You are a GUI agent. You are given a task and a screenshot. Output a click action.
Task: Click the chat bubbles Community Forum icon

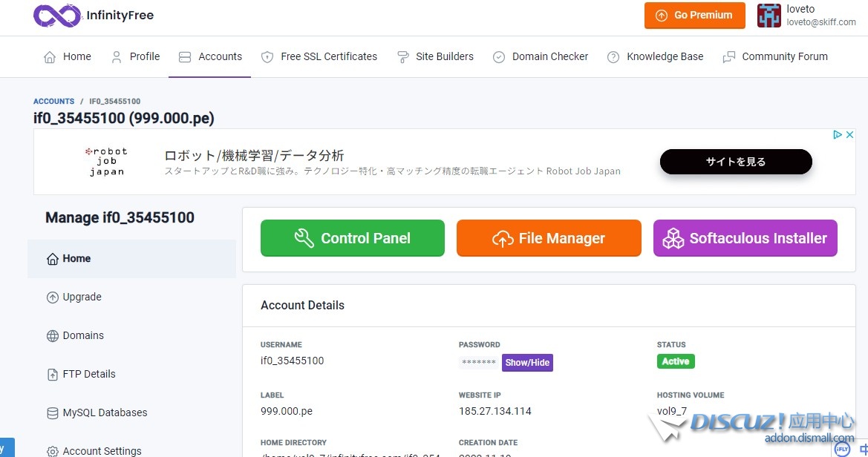(x=729, y=57)
